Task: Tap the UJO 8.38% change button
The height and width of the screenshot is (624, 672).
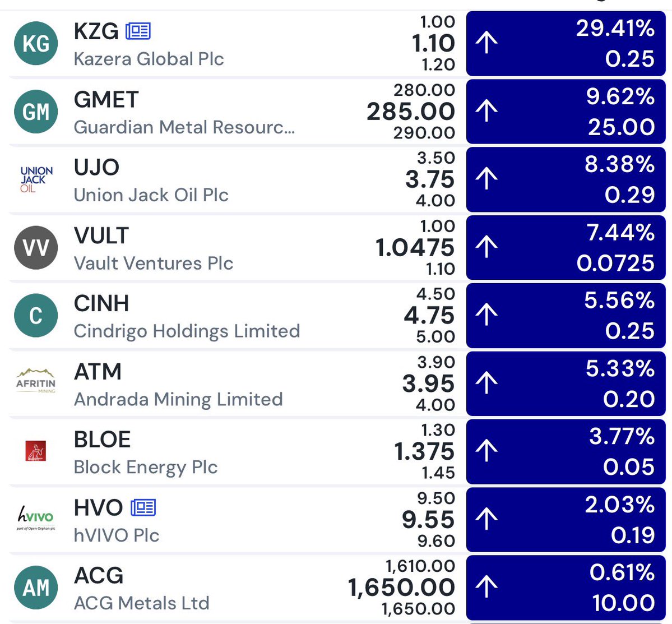Action: coord(566,179)
